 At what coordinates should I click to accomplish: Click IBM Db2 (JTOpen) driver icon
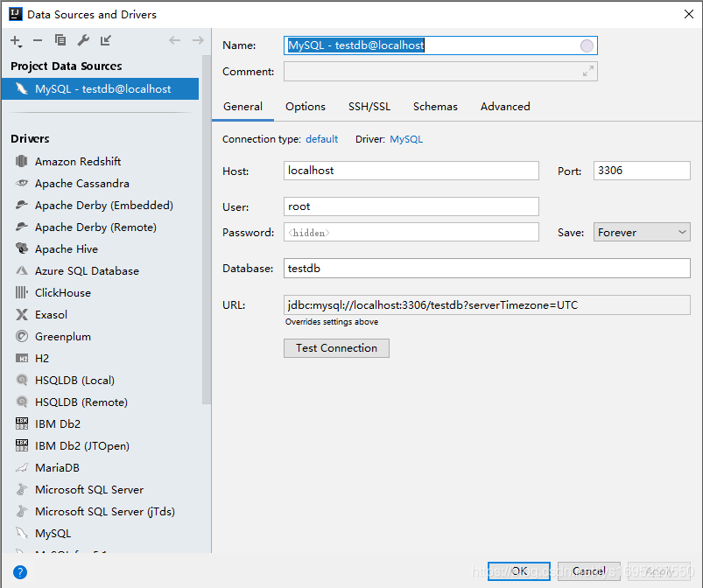(22, 445)
